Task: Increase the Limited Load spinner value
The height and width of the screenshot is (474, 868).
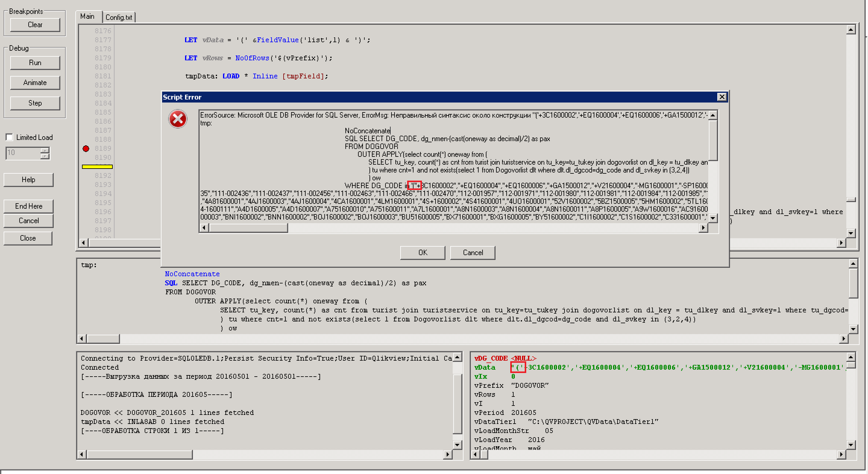Action: [x=45, y=150]
